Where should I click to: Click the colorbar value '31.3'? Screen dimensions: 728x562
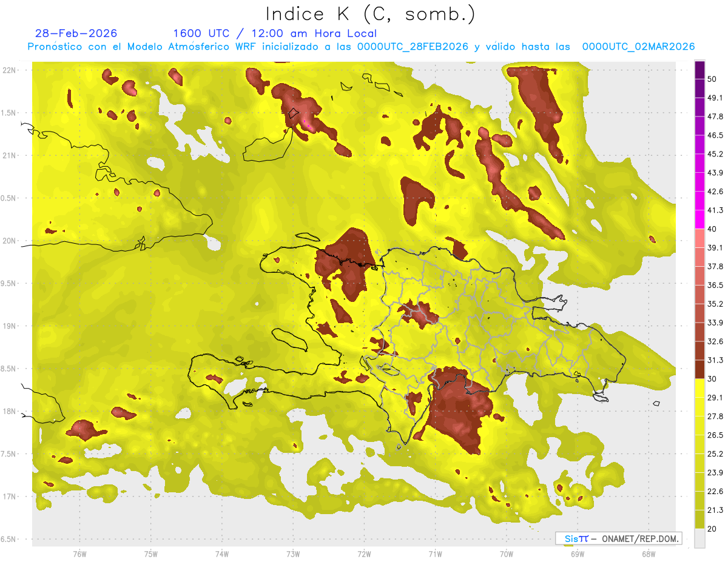point(715,361)
